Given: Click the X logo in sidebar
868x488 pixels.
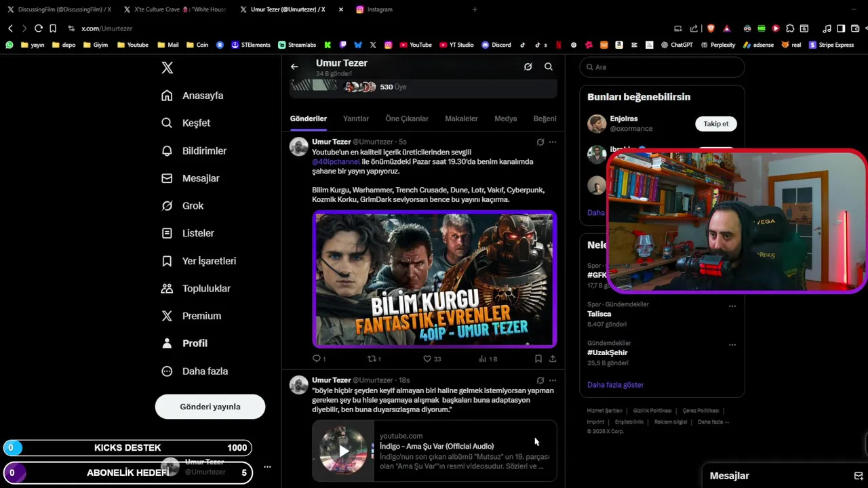Looking at the screenshot, I should [167, 68].
